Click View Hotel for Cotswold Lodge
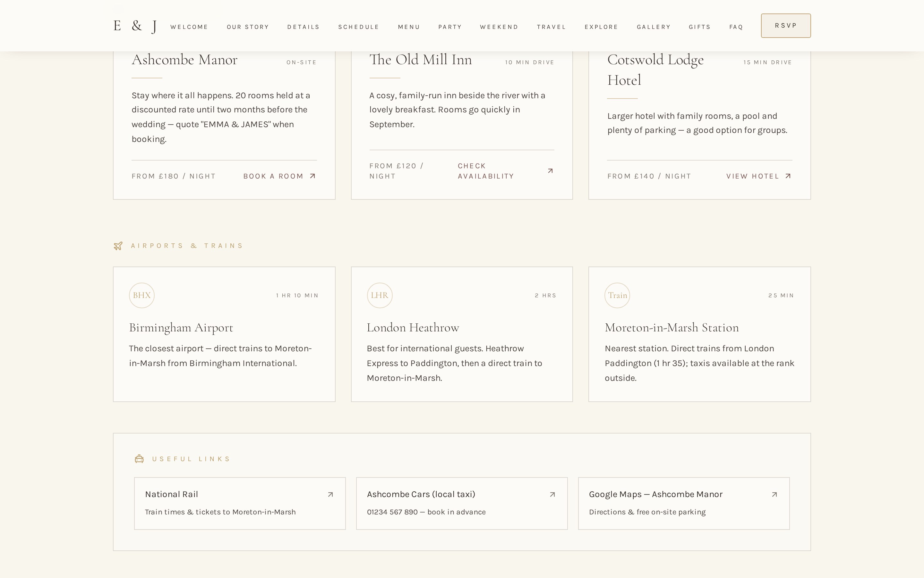The height and width of the screenshot is (578, 924). click(759, 176)
